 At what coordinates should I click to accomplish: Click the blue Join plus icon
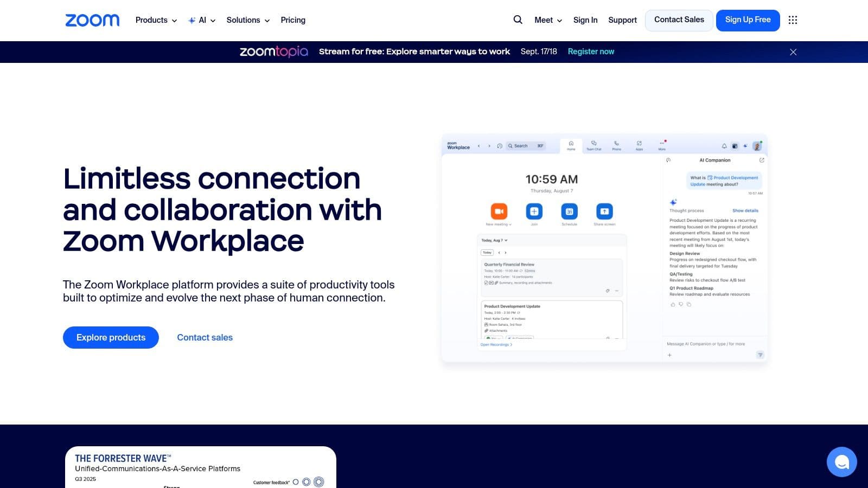pos(534,211)
